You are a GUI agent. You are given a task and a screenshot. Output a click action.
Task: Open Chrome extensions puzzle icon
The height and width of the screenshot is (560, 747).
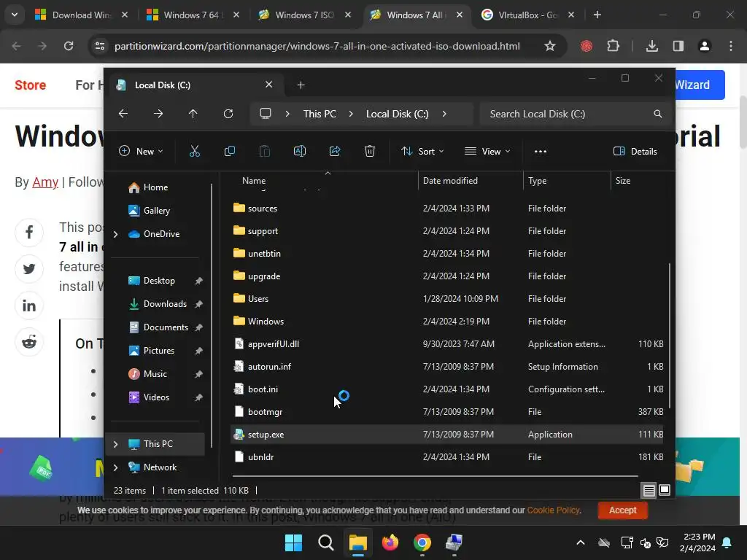tap(613, 46)
